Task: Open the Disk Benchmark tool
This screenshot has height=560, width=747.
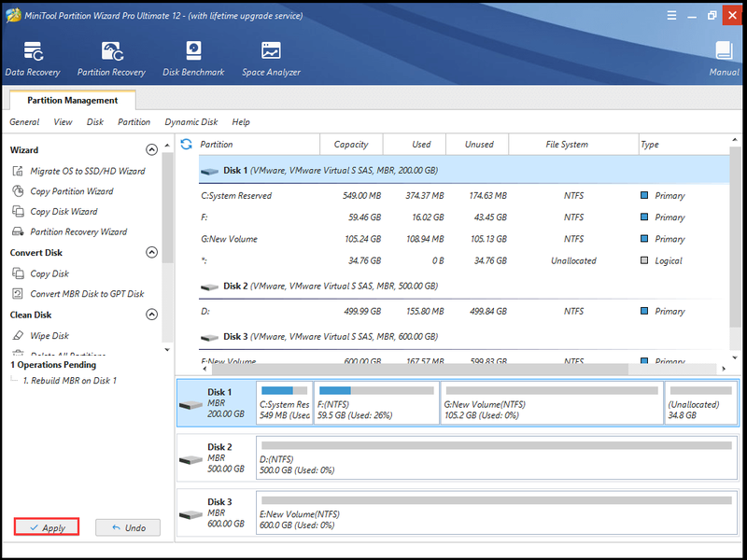Action: [193, 59]
